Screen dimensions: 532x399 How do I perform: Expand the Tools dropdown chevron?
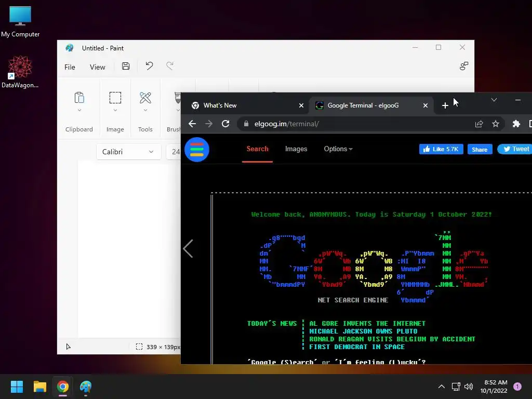pos(145,110)
